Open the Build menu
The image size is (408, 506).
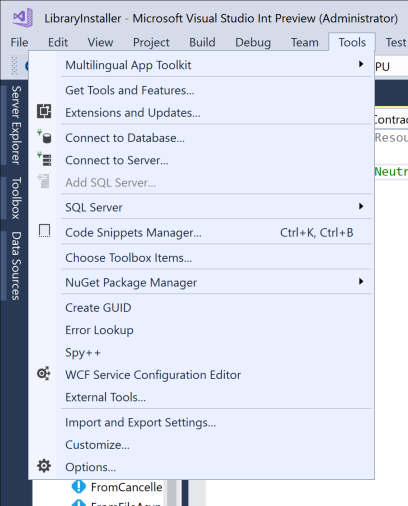tap(202, 42)
